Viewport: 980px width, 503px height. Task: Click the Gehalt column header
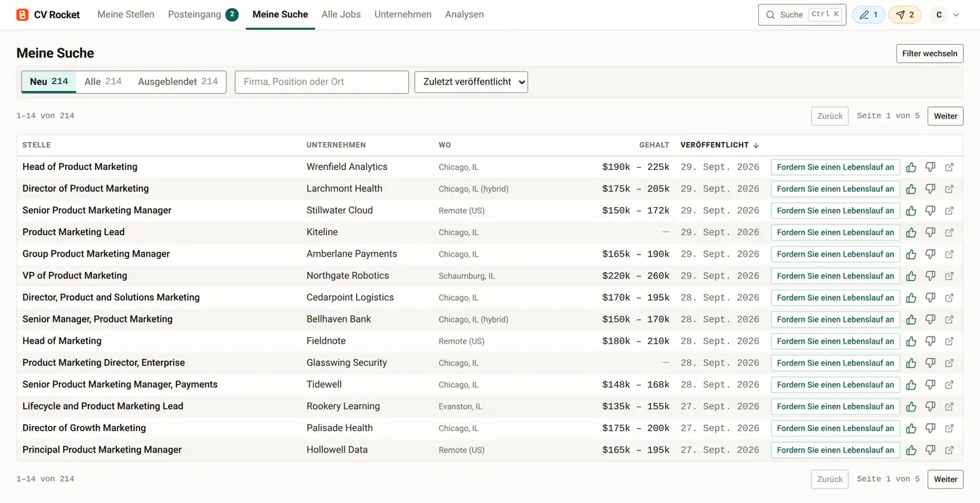pos(654,145)
